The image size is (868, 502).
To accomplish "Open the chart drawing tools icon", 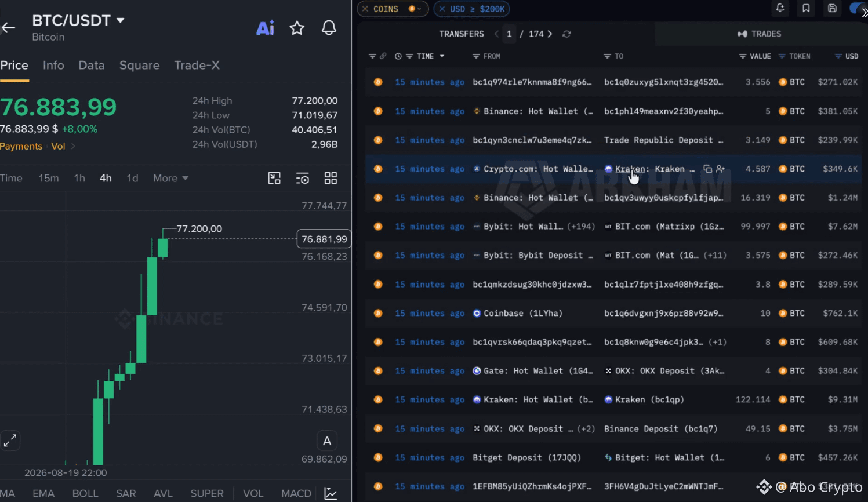I will (274, 178).
